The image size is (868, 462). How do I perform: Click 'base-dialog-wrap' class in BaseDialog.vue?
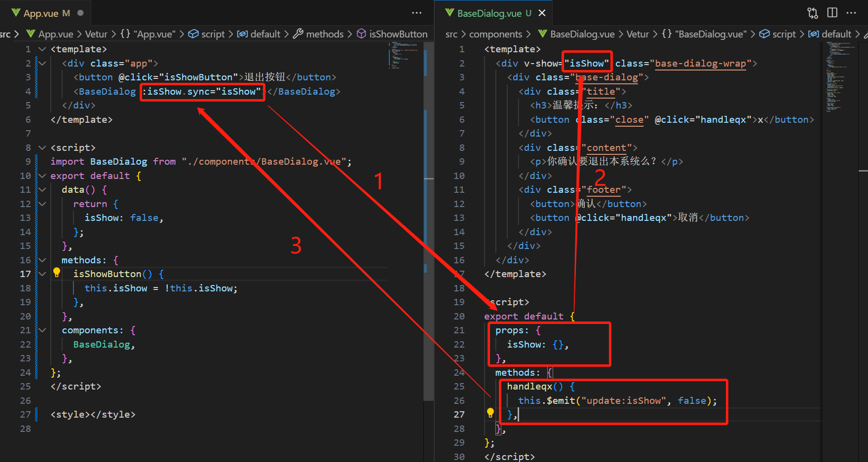tap(701, 63)
